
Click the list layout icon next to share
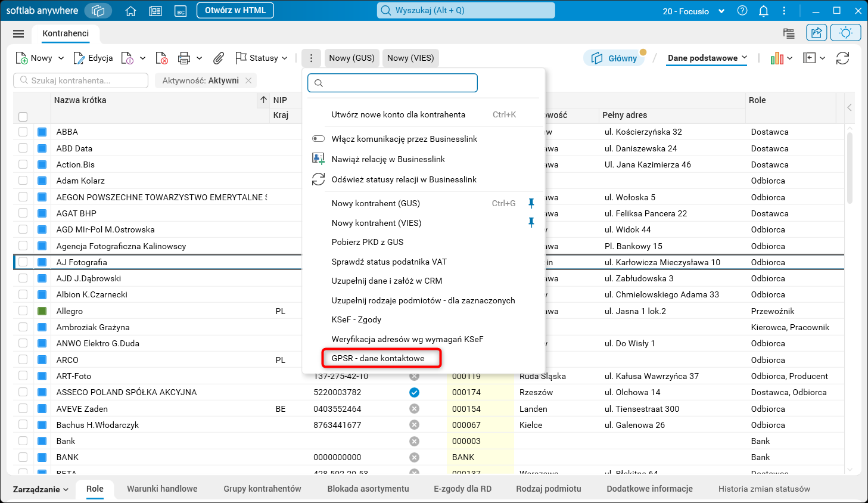tap(789, 33)
